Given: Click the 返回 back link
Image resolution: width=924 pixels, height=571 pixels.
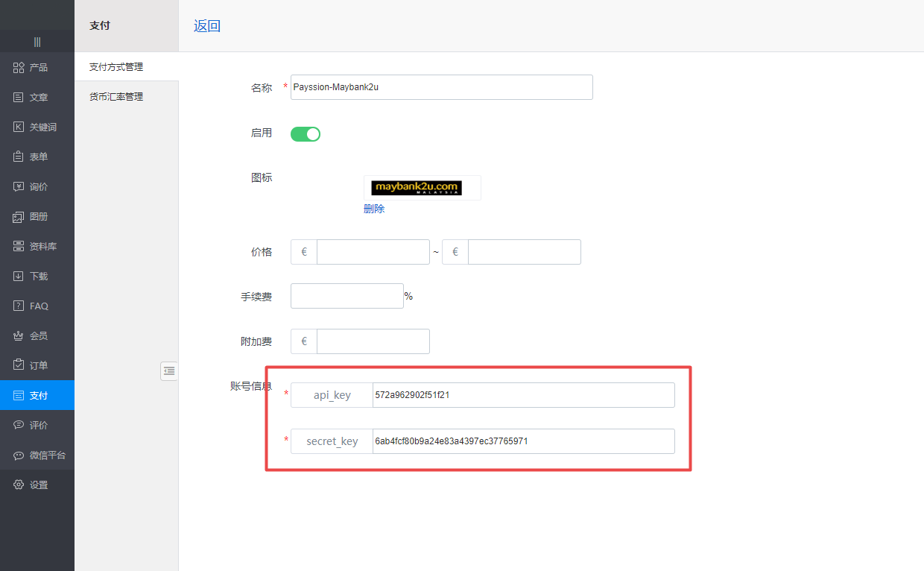Looking at the screenshot, I should tap(207, 26).
